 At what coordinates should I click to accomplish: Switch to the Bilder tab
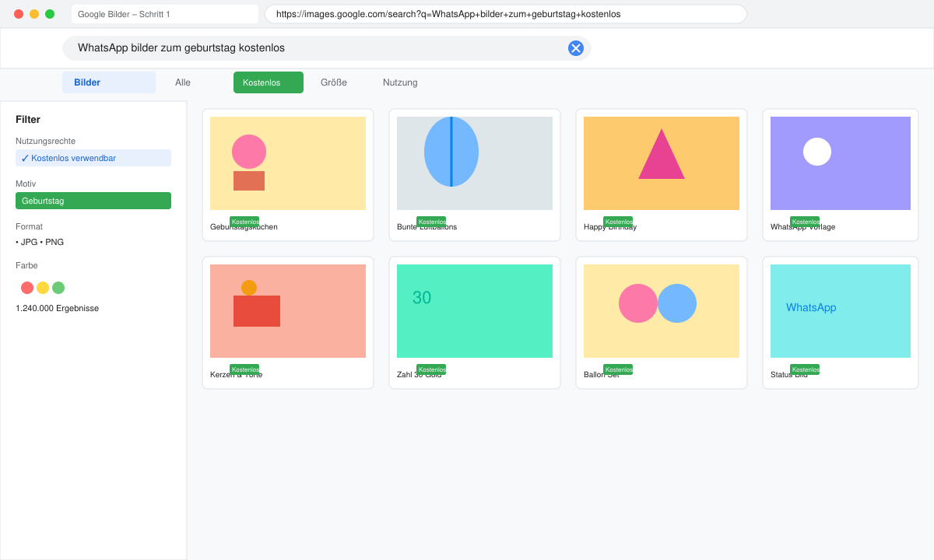coord(109,82)
